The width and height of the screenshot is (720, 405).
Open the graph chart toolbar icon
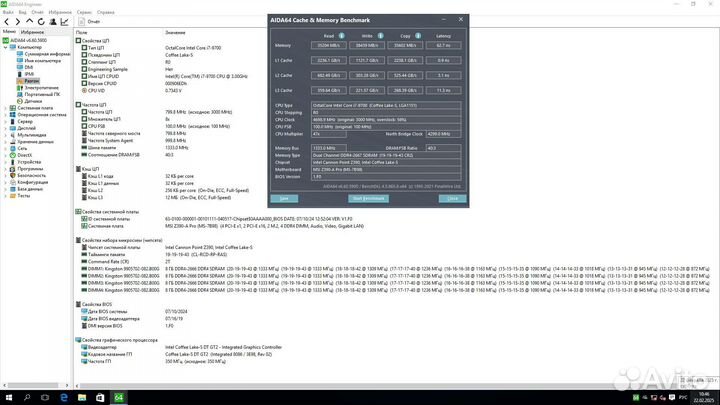65,22
